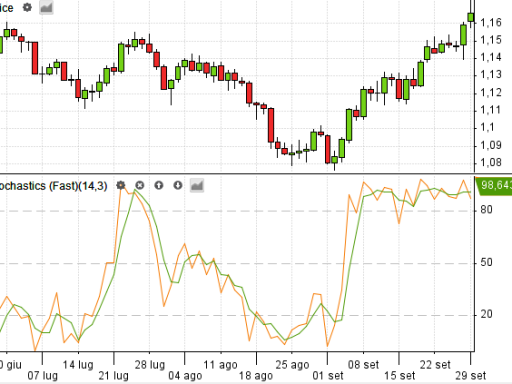Click the 21 lug date label
Screen dimensions: 512x384
[114, 376]
